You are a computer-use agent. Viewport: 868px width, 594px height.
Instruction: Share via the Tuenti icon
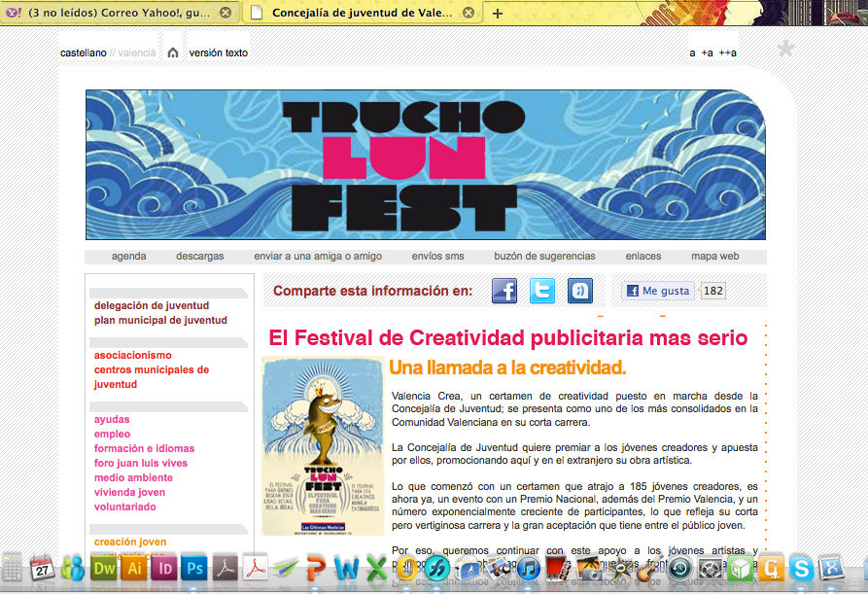pos(579,291)
